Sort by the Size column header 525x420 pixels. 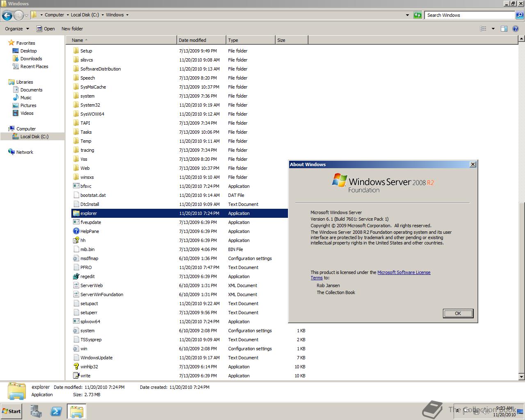(x=292, y=40)
